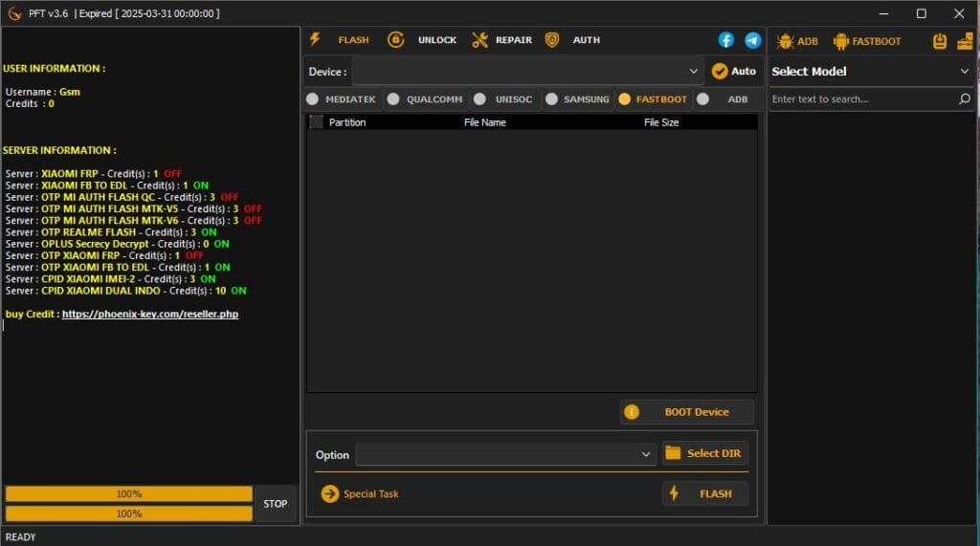Screen dimensions: 980x546
Task: Open the Option dropdown list
Action: tap(506, 454)
